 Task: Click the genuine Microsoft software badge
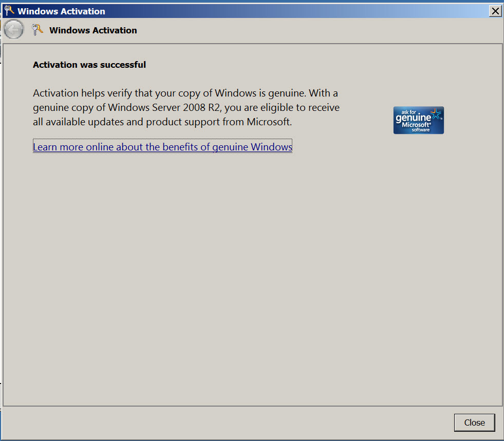click(x=419, y=120)
